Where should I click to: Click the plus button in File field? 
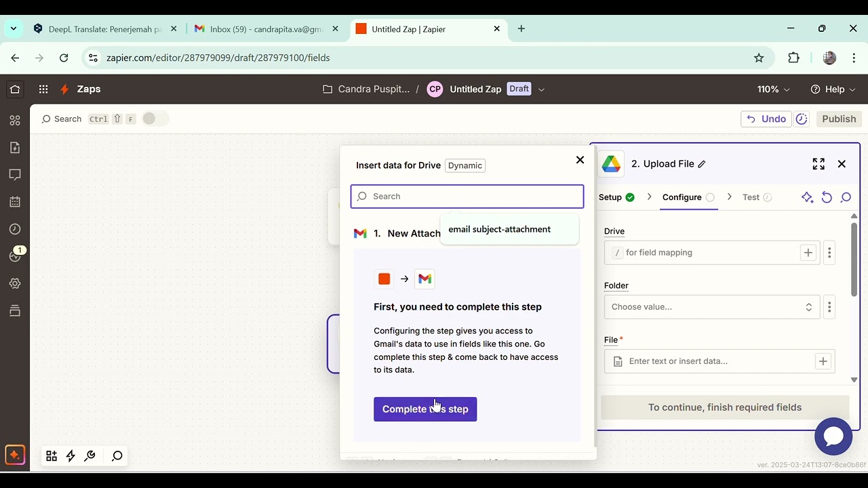(823, 361)
